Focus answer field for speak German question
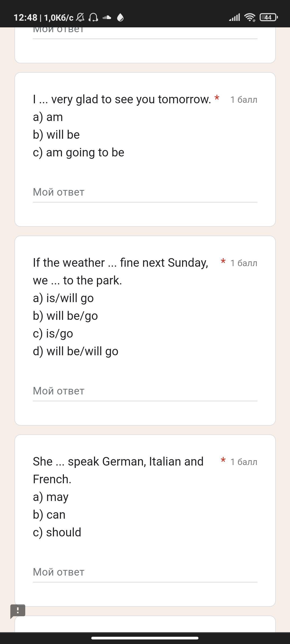 [x=145, y=572]
